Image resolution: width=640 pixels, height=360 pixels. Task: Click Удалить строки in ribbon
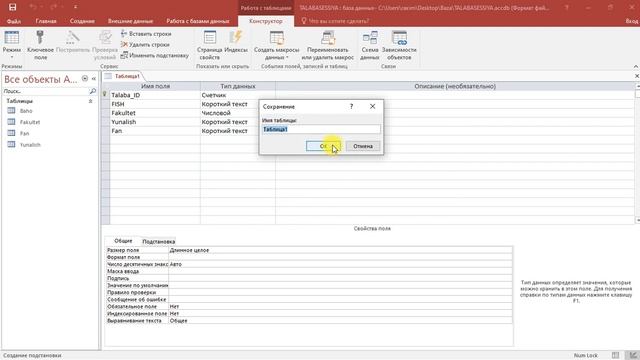[145, 44]
